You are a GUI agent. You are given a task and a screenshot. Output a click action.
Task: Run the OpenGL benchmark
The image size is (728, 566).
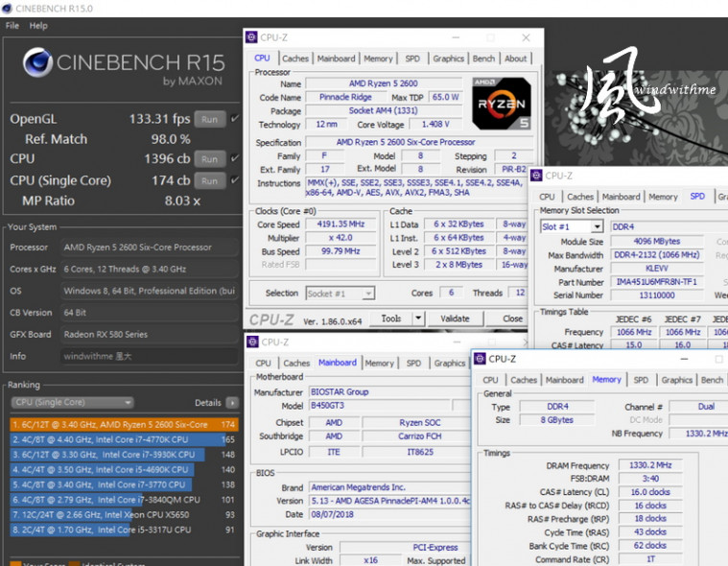(x=210, y=119)
